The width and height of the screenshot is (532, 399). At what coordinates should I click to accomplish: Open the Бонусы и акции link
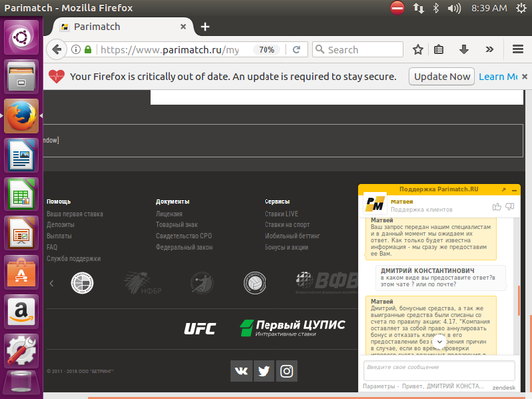286,247
